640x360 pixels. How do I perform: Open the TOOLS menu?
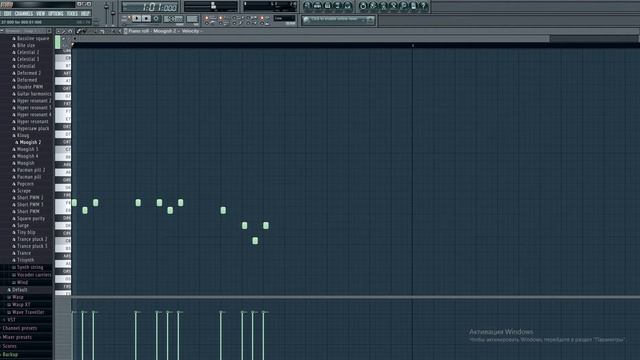(x=72, y=13)
